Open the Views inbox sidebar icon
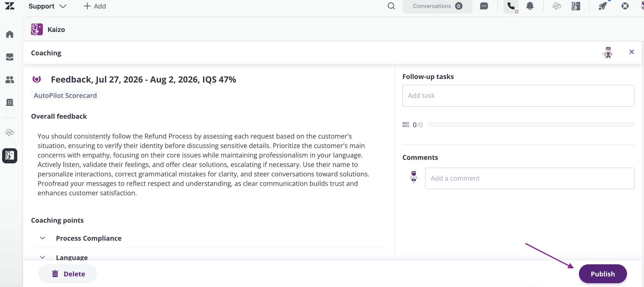 (x=10, y=57)
